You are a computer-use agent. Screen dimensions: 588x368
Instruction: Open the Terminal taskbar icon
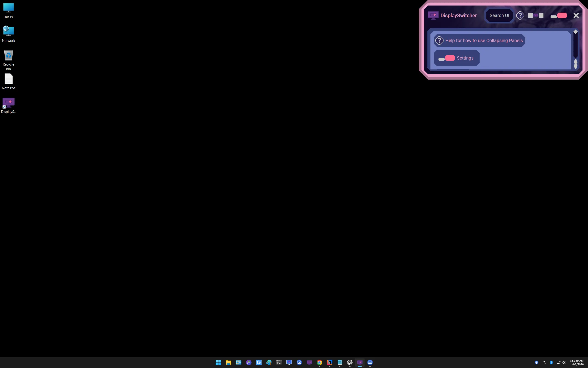coord(279,362)
